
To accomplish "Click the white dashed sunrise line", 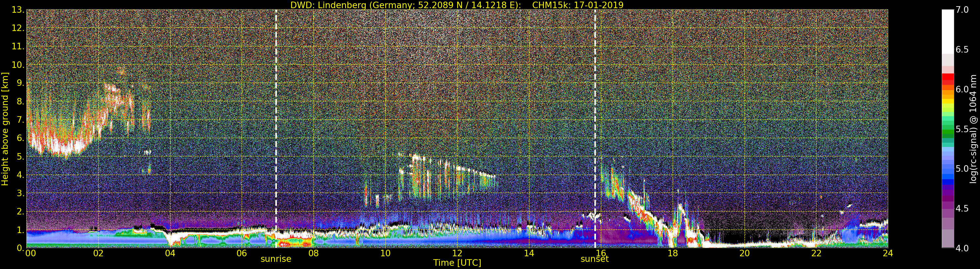I will (276, 129).
